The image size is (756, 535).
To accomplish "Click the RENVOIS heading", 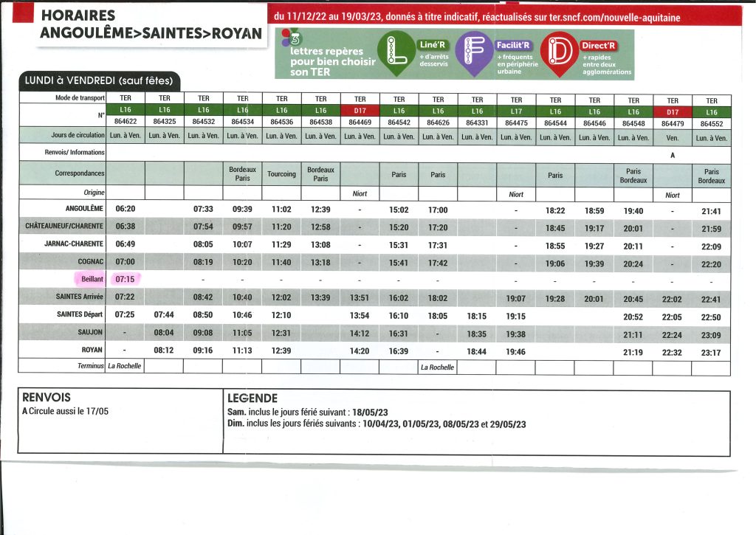I will pos(47,398).
